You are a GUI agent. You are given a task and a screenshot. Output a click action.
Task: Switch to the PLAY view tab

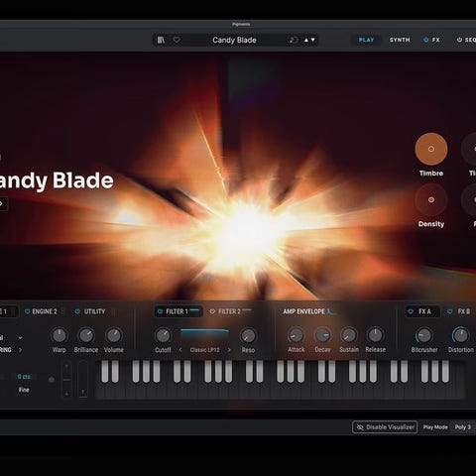(x=366, y=40)
